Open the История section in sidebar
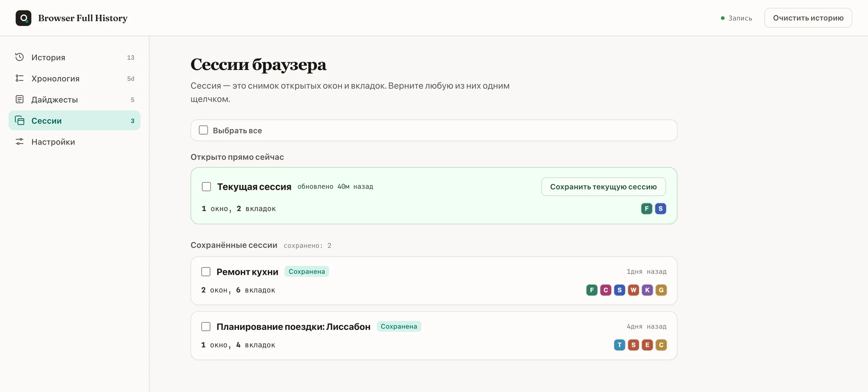The height and width of the screenshot is (392, 868). 74,57
